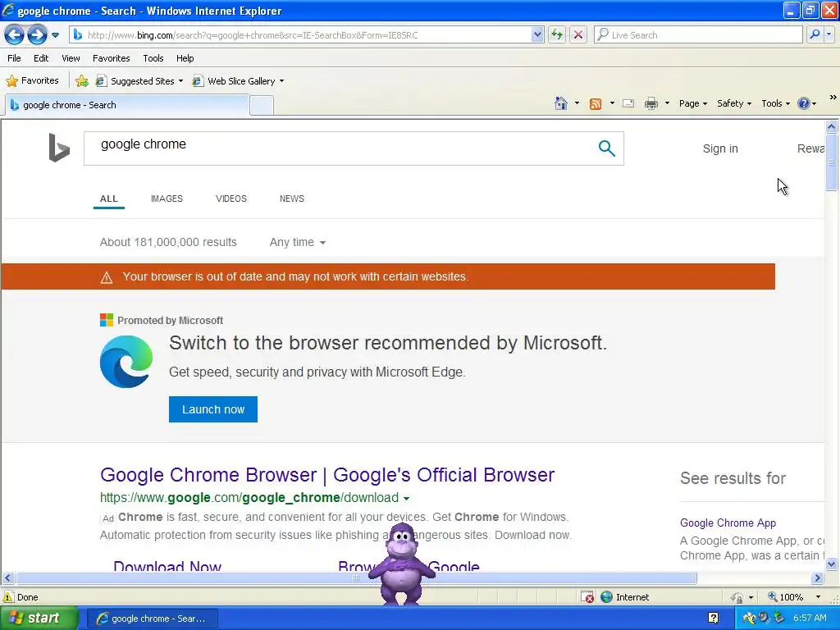The image size is (840, 630).
Task: Click the horizontal scrollbar right arrow
Action: coord(817,578)
